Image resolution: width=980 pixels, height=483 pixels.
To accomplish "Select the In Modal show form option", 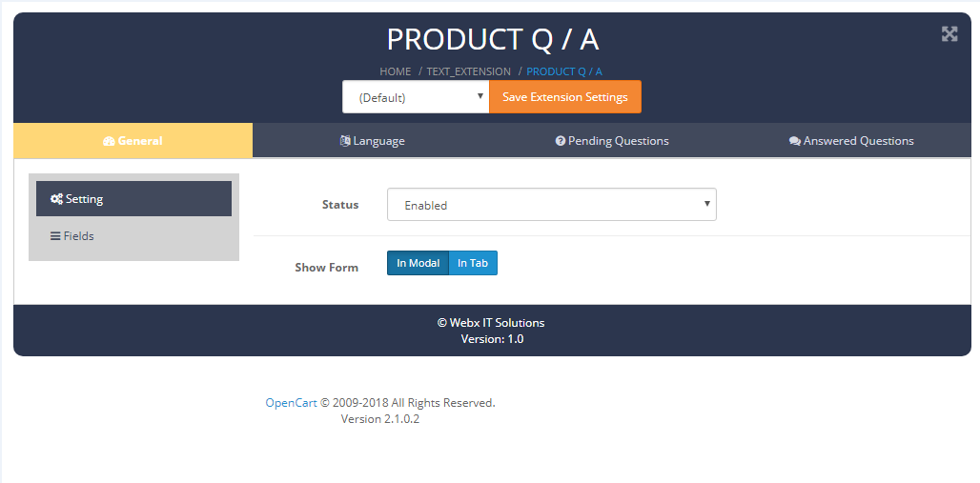I will (419, 263).
